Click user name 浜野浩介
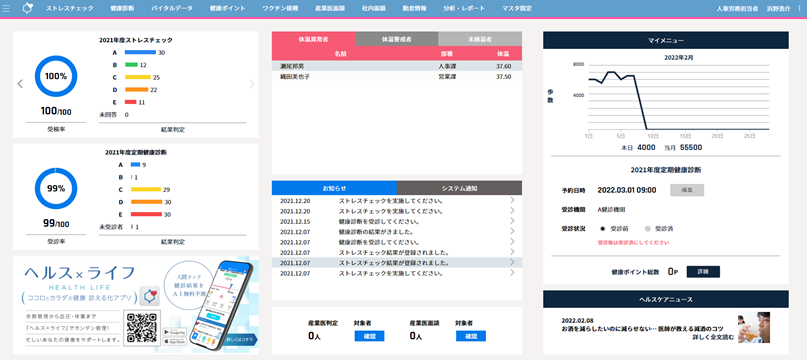Screen dimensions: 807x360 [x=778, y=9]
